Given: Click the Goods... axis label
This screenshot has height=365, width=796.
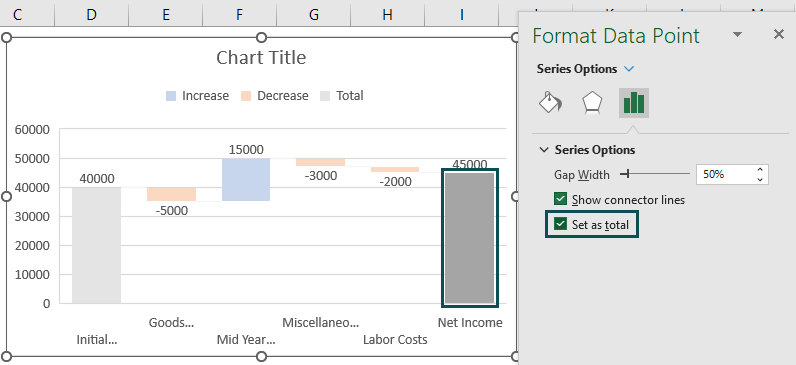Looking at the screenshot, I should click(x=171, y=323).
